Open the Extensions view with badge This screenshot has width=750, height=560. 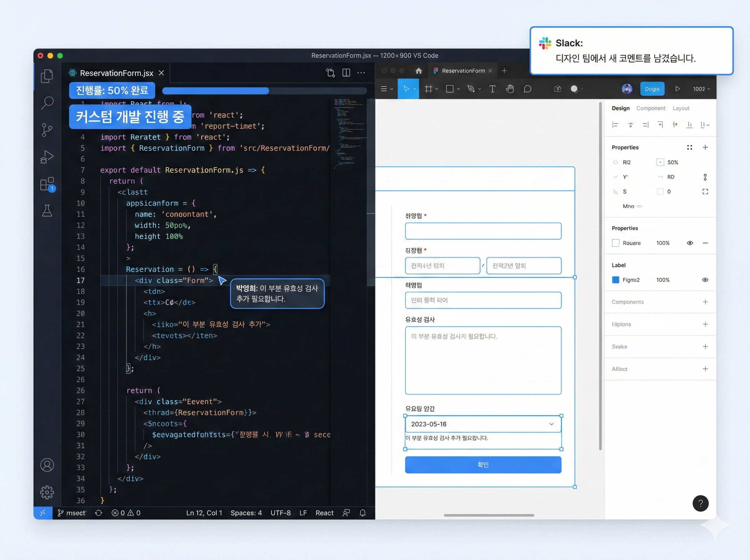coord(47,184)
